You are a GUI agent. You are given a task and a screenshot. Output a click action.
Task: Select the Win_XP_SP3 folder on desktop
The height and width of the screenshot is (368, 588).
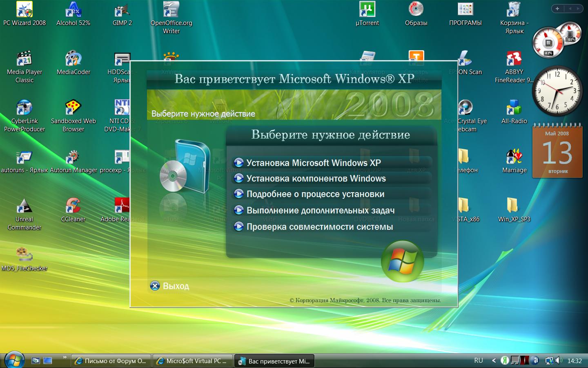pyautogui.click(x=514, y=210)
